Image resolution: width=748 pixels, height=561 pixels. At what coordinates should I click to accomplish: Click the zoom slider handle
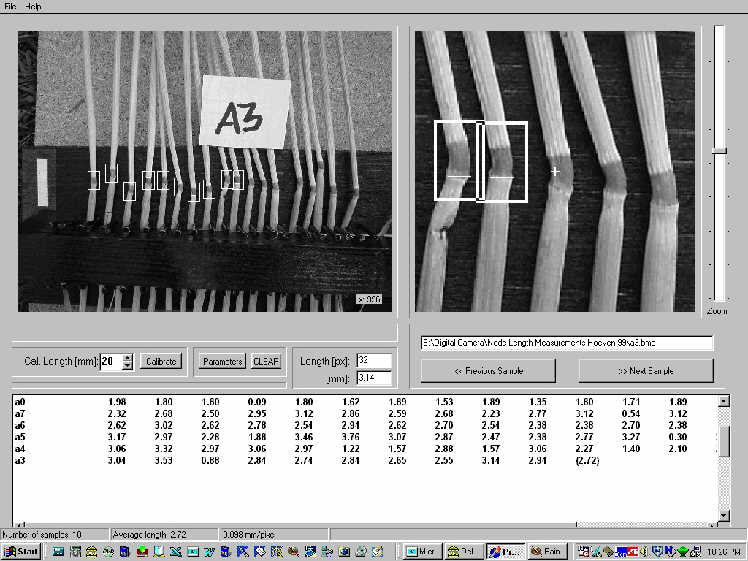718,150
